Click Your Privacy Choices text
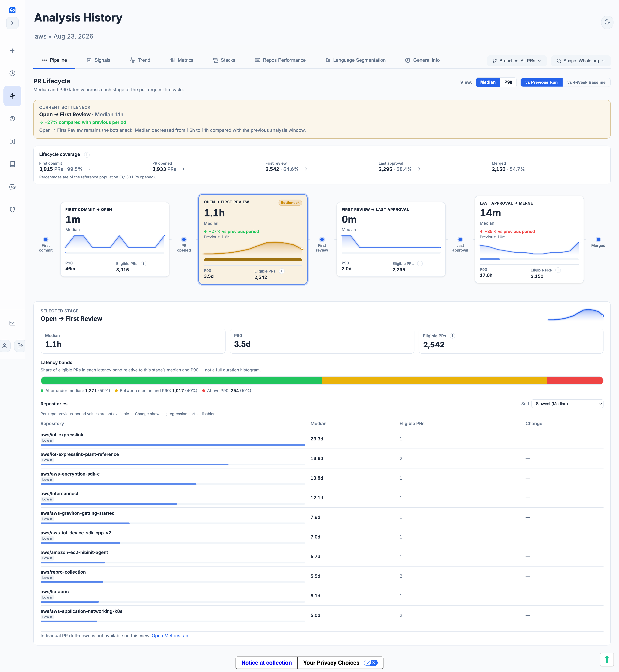 tap(331, 663)
